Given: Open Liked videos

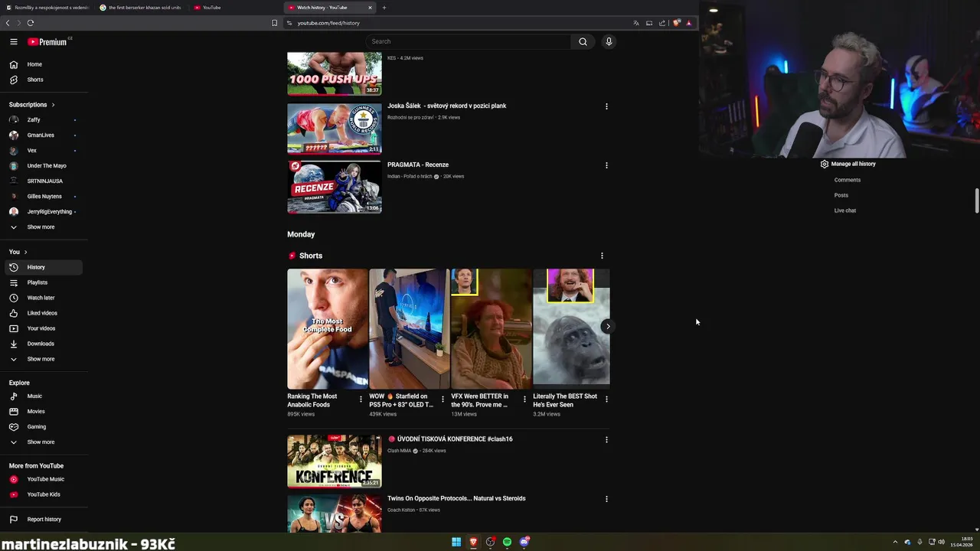Looking at the screenshot, I should pyautogui.click(x=44, y=313).
